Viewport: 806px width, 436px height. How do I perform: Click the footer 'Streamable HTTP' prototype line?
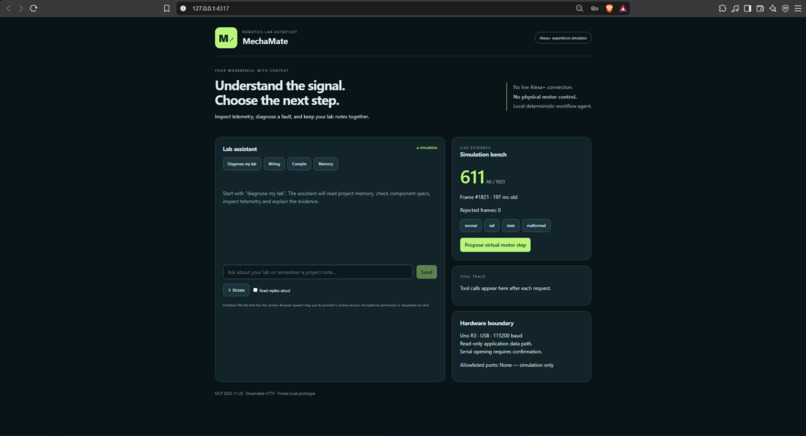[x=265, y=394]
